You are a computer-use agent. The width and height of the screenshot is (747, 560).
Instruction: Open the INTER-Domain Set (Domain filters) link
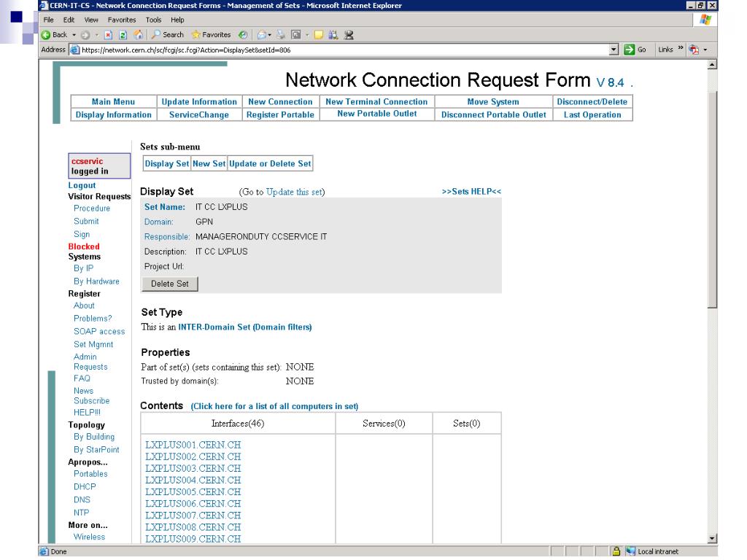point(245,327)
